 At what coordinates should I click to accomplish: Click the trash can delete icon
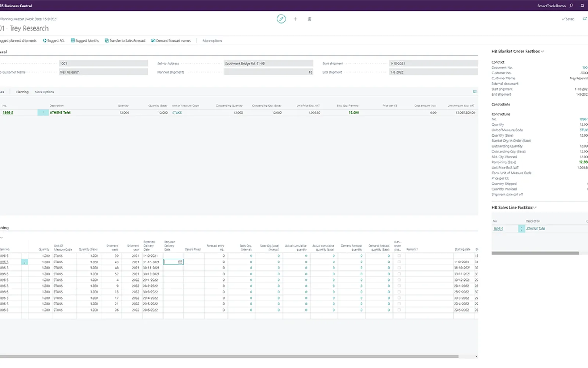click(x=309, y=19)
